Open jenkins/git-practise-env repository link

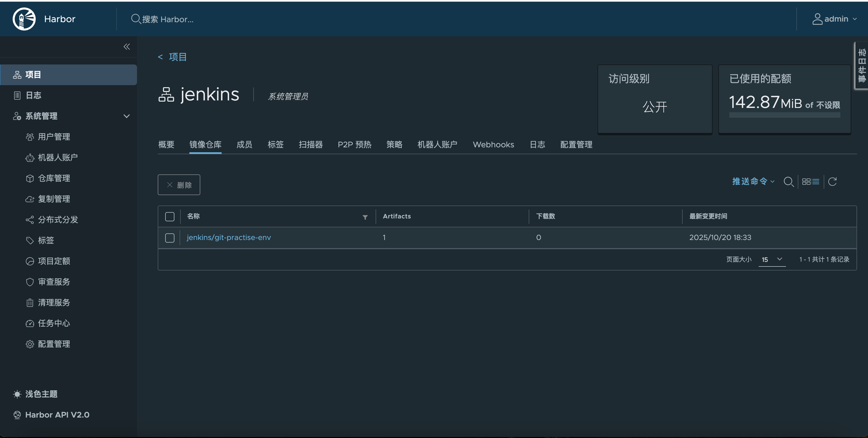229,237
